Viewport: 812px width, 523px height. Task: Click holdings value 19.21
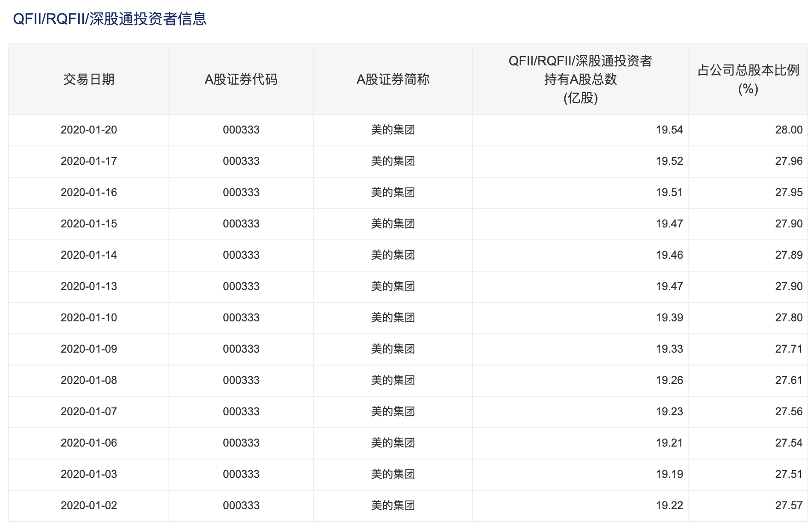(x=669, y=443)
